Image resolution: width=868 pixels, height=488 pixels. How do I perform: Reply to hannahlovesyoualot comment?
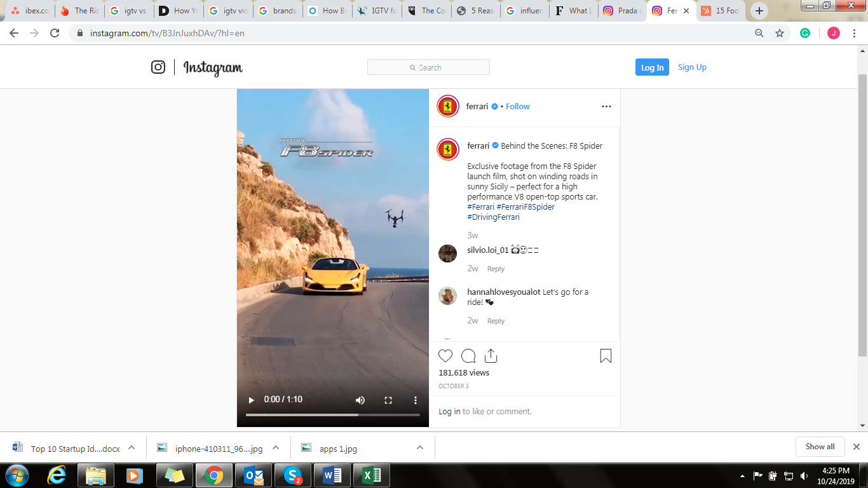(496, 321)
